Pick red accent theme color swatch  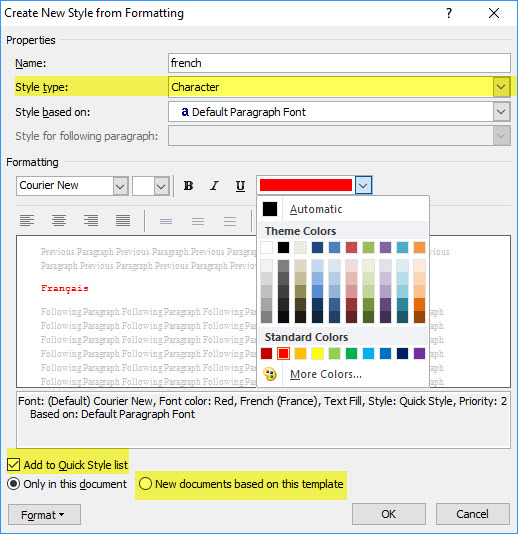coord(351,248)
